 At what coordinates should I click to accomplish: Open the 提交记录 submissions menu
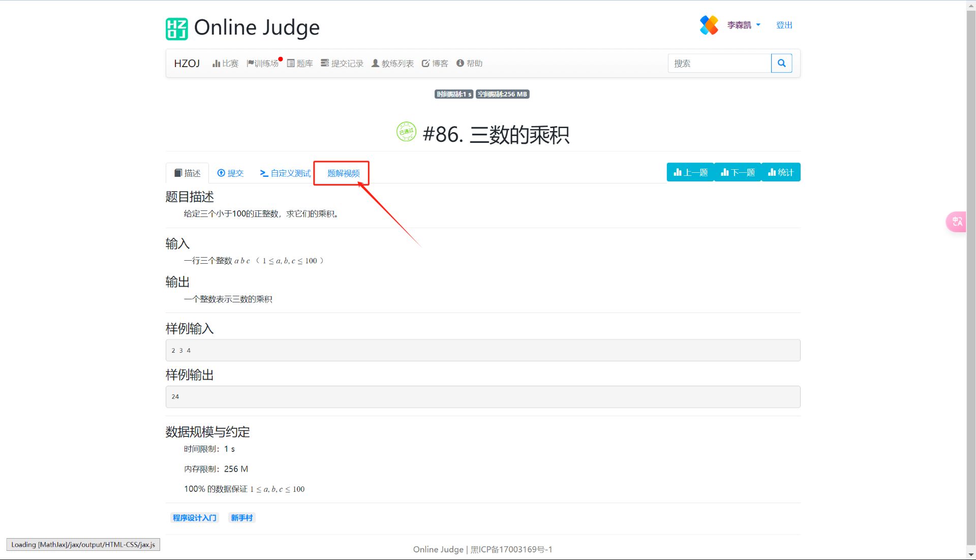342,64
